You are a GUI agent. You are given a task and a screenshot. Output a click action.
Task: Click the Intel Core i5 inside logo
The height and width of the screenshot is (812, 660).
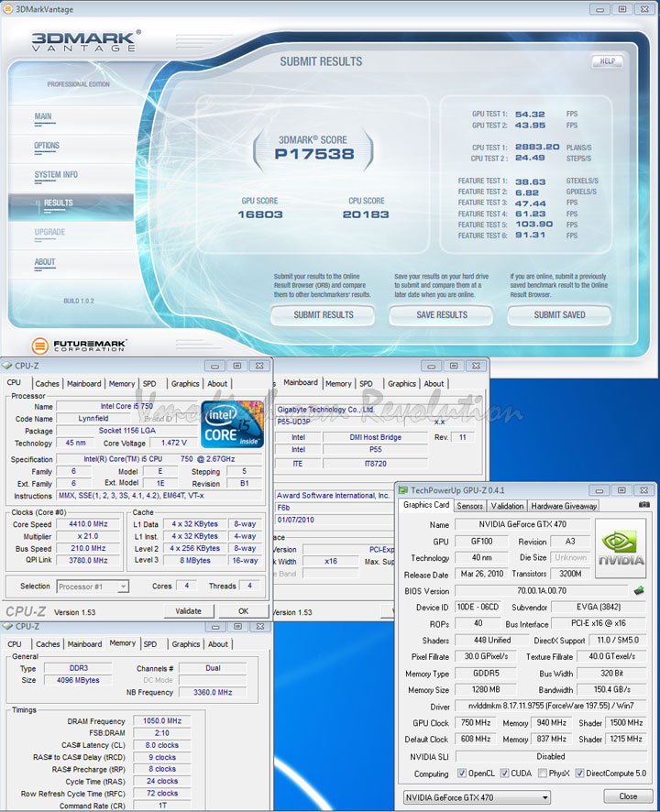232,424
